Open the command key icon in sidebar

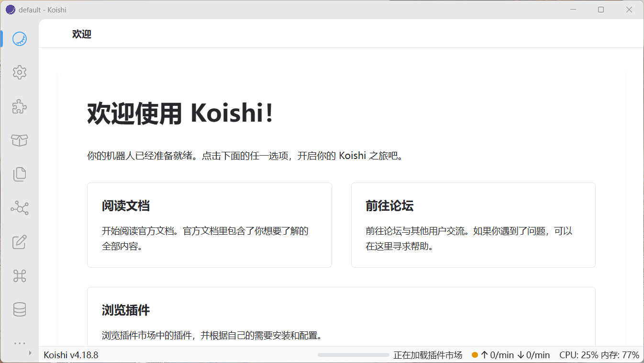click(20, 276)
